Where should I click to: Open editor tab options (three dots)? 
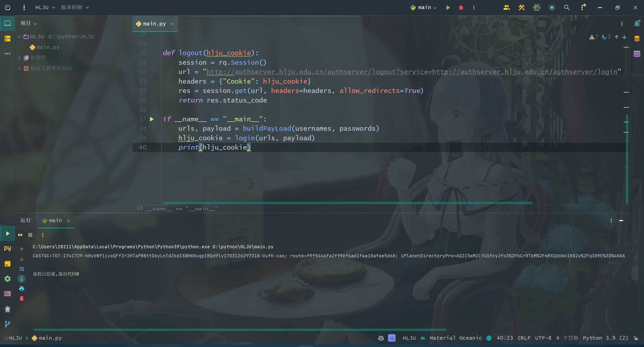coord(622,24)
